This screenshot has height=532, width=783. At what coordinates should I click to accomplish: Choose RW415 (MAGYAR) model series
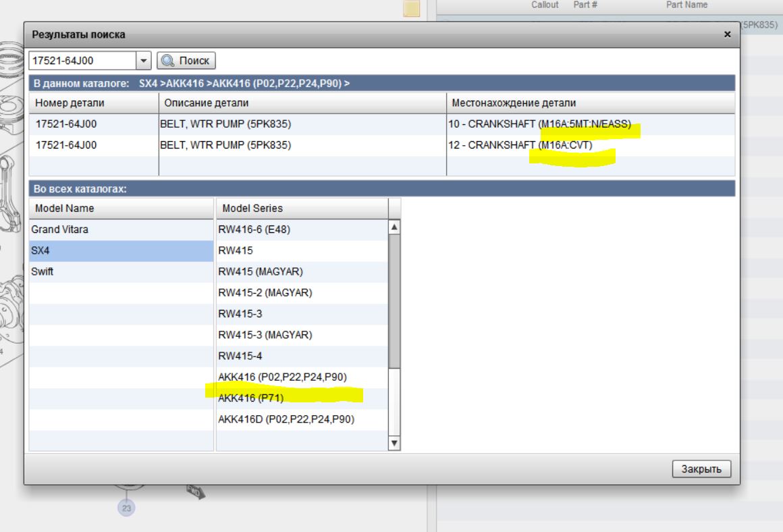coord(259,271)
